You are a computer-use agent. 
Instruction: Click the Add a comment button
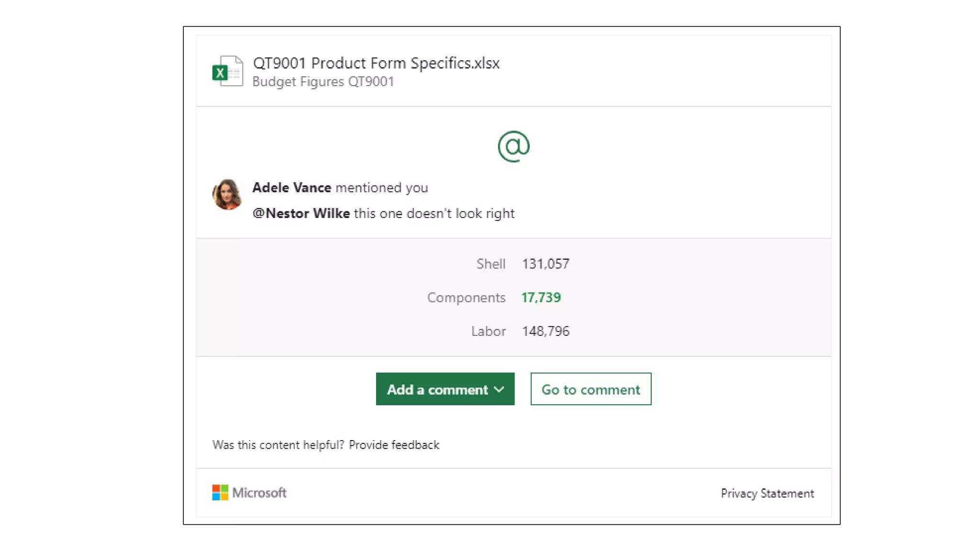click(x=437, y=389)
